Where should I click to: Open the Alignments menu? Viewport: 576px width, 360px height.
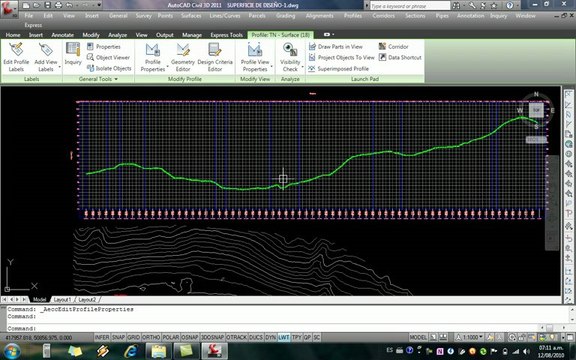(x=319, y=16)
